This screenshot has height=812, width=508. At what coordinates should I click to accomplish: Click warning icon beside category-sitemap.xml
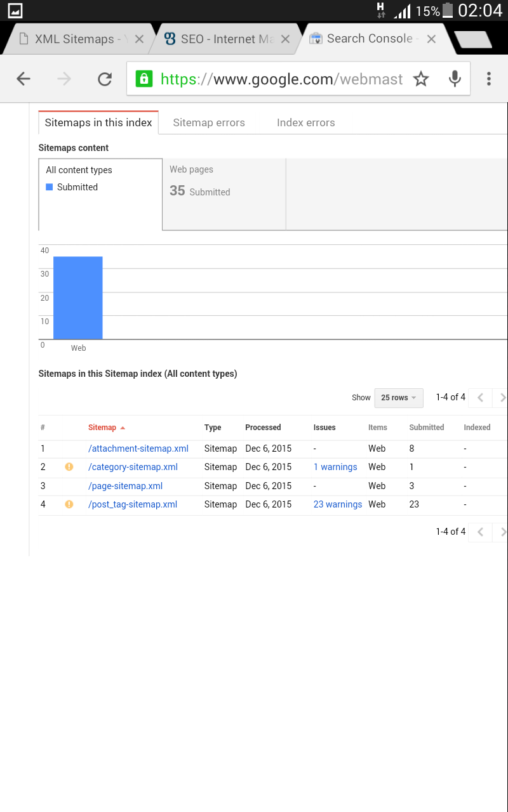coord(69,467)
